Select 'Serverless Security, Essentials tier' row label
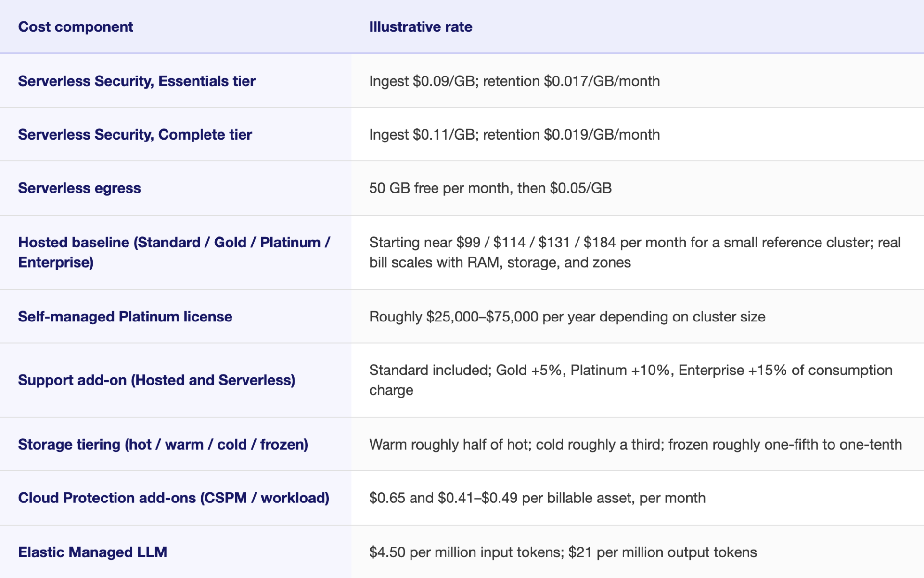 click(x=137, y=81)
